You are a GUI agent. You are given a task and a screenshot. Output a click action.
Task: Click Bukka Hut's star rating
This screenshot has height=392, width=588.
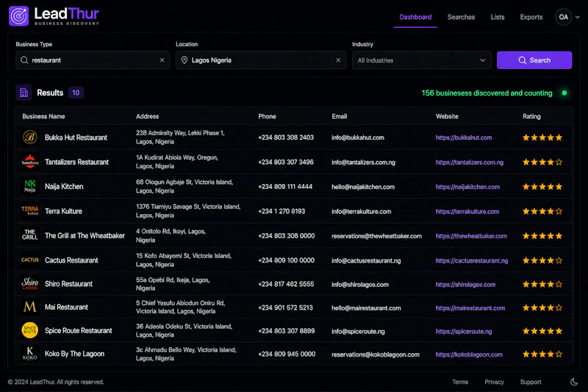click(542, 138)
